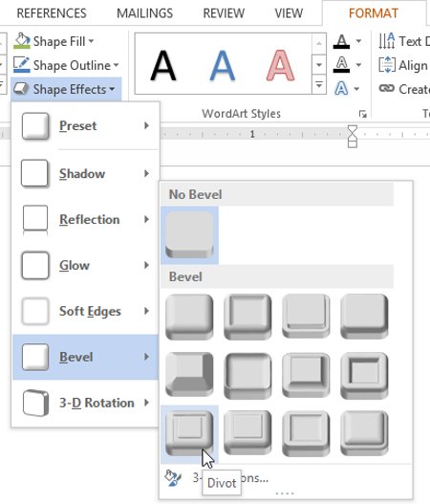Apply fourth bevel in third row
The image size is (430, 504).
coord(364,433)
